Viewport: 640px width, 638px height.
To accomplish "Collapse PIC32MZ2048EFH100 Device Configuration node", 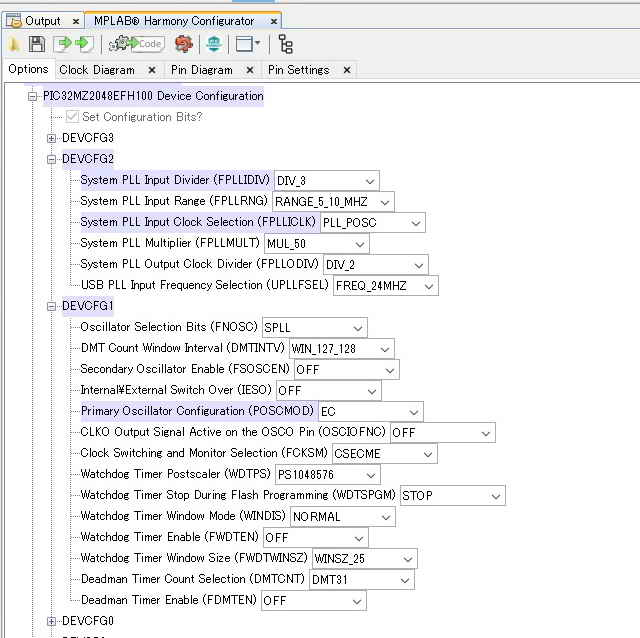I will click(x=32, y=96).
